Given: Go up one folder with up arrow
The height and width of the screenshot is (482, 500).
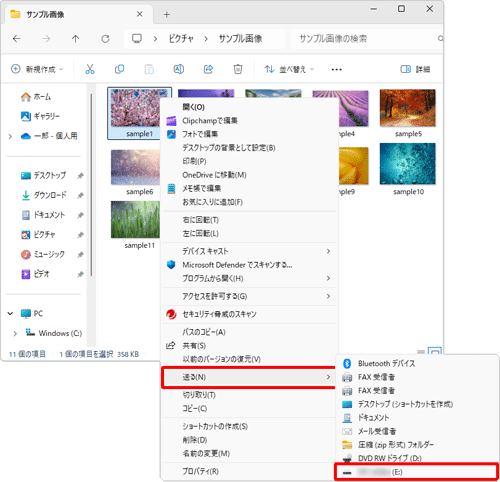Looking at the screenshot, I should pyautogui.click(x=76, y=39).
